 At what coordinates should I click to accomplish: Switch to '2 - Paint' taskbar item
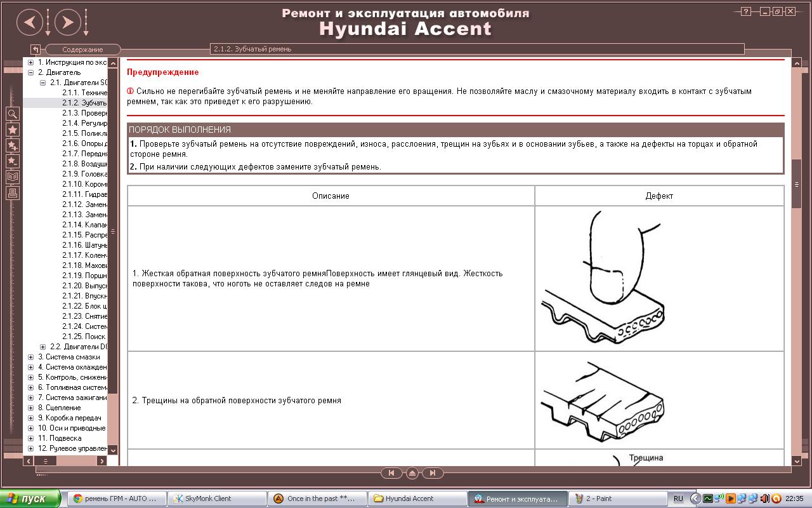click(617, 498)
